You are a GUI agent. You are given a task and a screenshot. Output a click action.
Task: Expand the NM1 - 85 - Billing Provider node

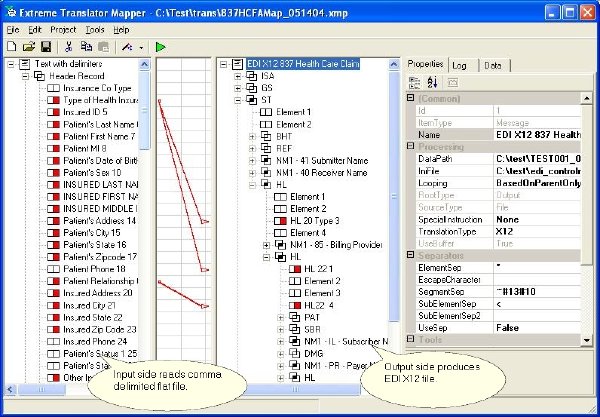point(266,245)
